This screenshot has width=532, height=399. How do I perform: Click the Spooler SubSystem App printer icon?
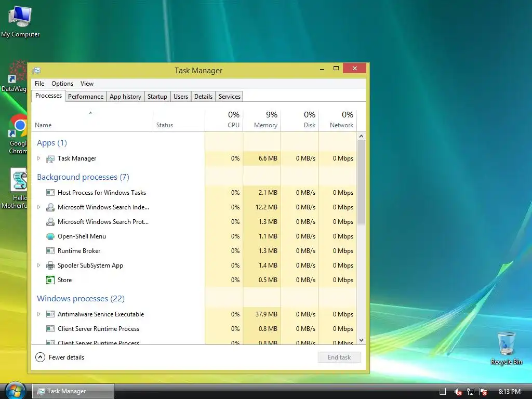point(50,265)
